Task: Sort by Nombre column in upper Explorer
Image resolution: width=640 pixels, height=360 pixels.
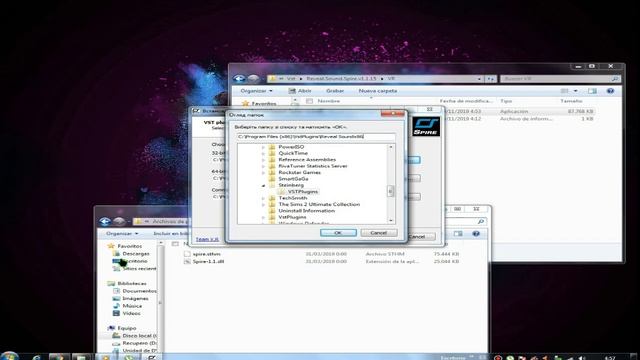Action: tap(329, 101)
